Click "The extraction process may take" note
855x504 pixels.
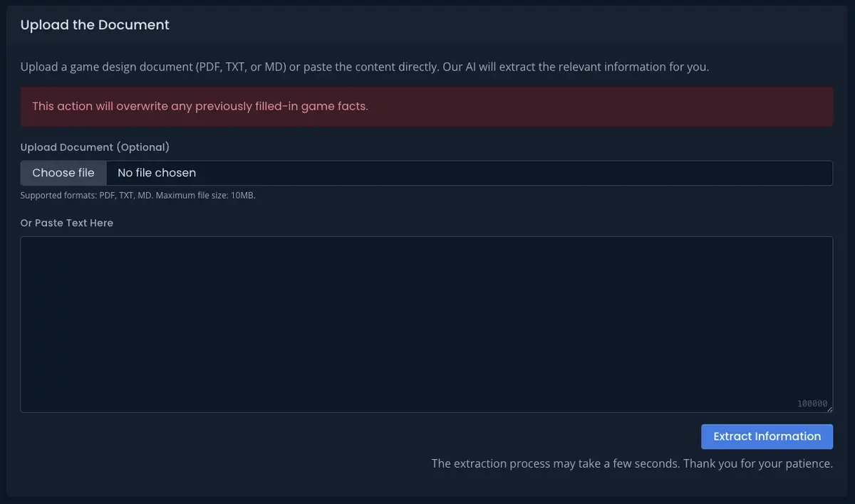[x=556, y=463]
